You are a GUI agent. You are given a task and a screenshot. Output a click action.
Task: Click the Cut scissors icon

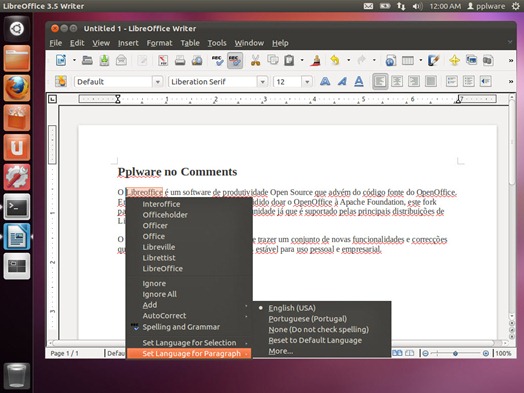255,60
